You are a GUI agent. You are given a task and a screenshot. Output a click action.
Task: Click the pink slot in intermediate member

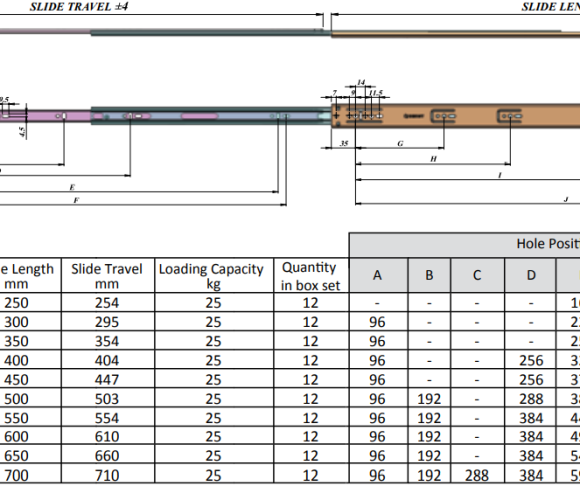point(199,116)
